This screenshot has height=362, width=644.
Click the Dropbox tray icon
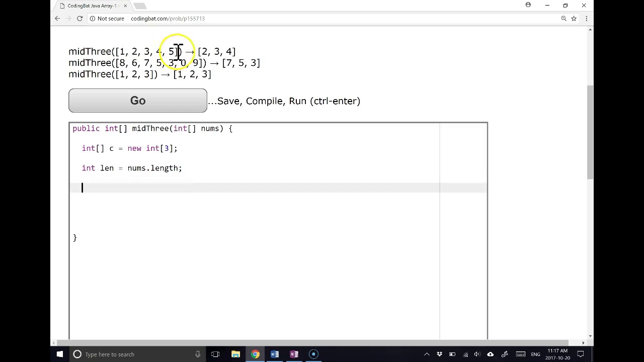(439, 354)
